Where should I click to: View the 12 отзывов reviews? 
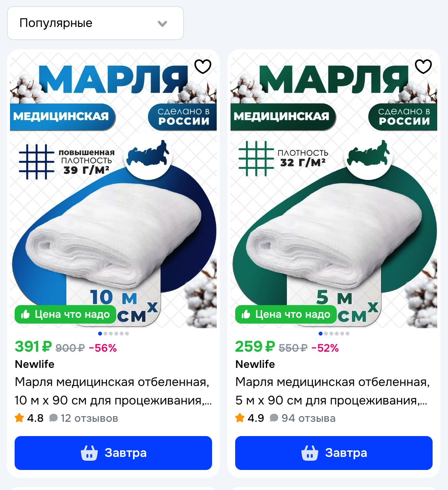[84, 418]
